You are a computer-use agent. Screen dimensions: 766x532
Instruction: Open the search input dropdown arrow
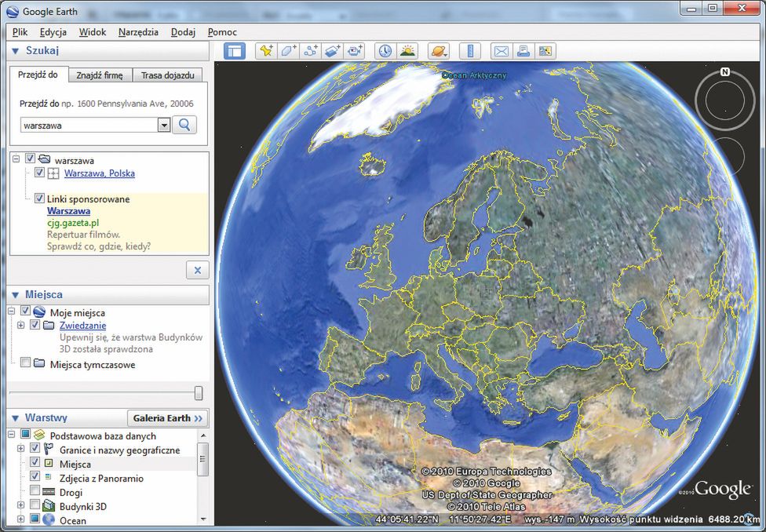click(164, 125)
